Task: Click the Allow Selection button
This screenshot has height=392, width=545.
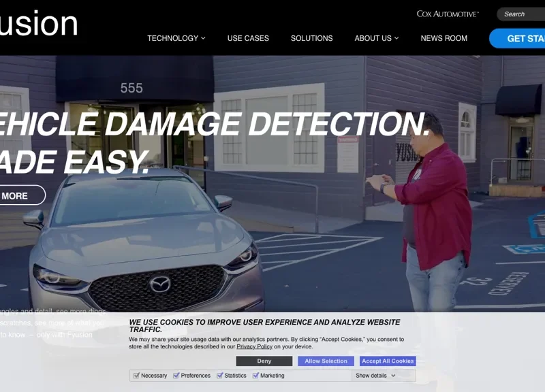Action: tap(326, 361)
